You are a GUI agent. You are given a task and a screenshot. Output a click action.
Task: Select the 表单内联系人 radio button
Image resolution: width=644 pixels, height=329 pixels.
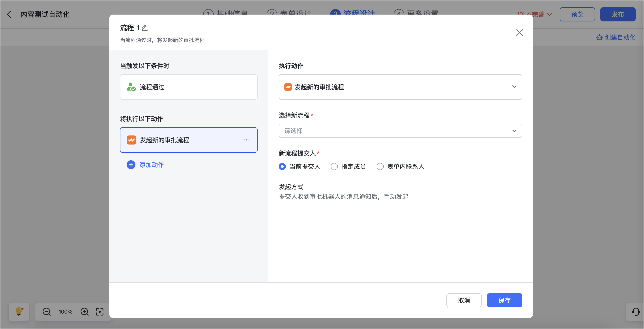(x=380, y=166)
